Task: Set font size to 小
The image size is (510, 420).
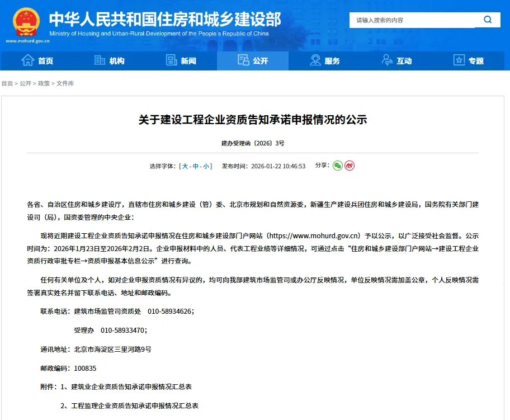Action: [x=206, y=166]
